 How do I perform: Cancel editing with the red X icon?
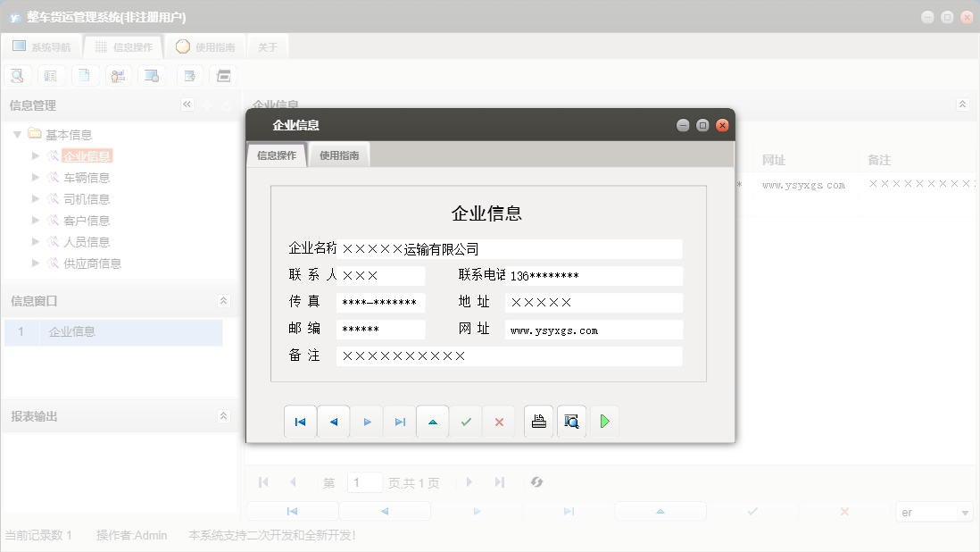(498, 421)
